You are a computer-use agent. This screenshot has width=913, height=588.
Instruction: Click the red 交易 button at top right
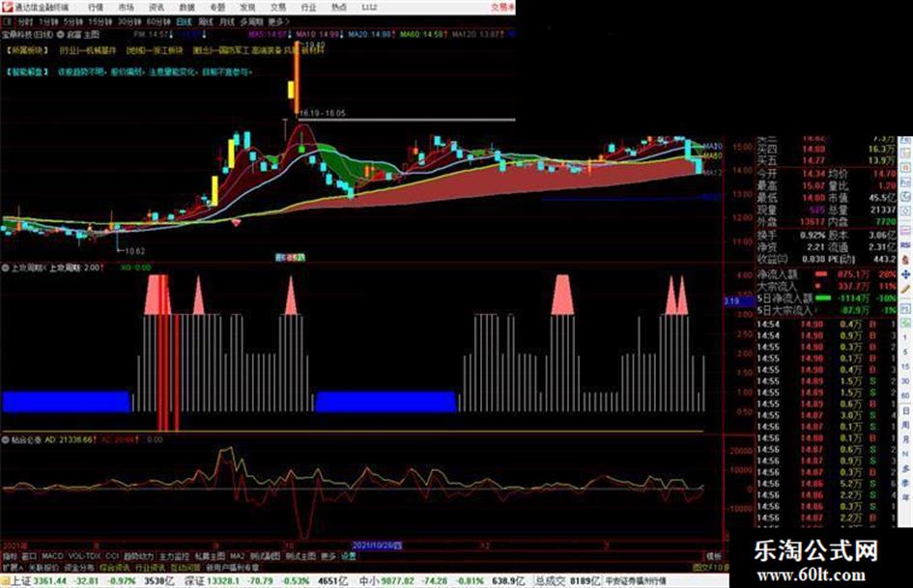[502, 7]
